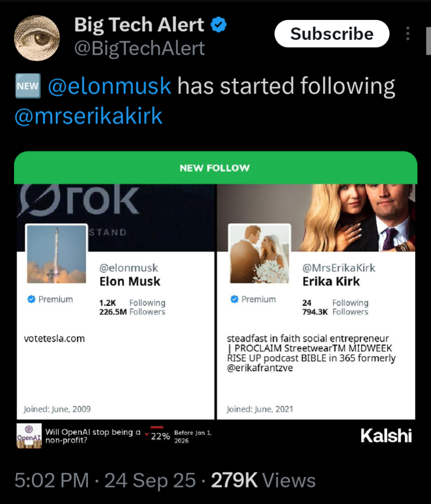Click the blue verified badge beside Big Tech Alert

(218, 24)
